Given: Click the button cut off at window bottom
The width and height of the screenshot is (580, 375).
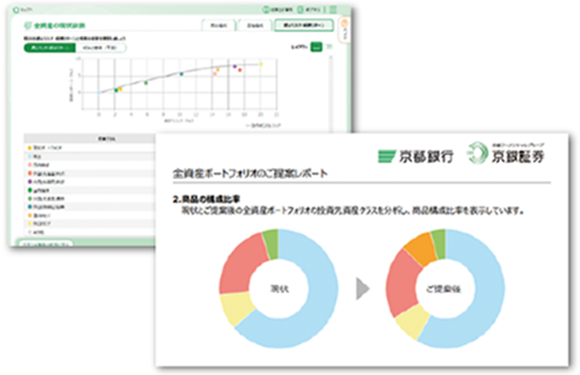Looking at the screenshot, I should 46,243.
